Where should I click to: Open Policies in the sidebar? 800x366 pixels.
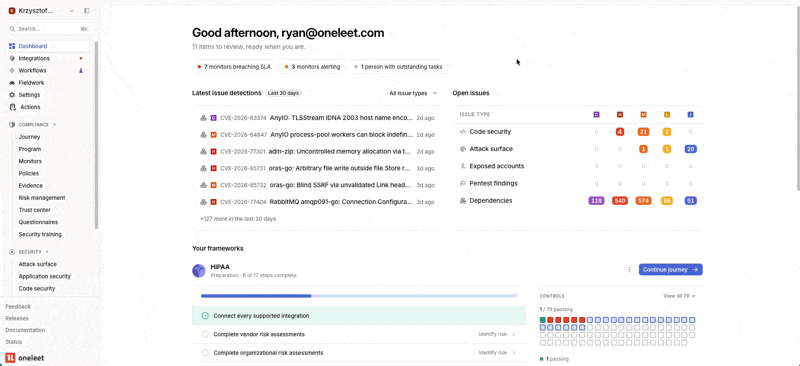(x=29, y=174)
